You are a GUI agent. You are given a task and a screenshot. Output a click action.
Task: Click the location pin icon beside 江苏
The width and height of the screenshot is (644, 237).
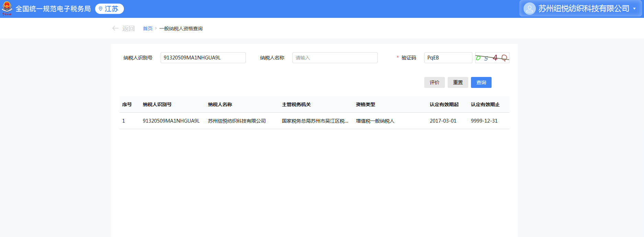[x=101, y=9]
